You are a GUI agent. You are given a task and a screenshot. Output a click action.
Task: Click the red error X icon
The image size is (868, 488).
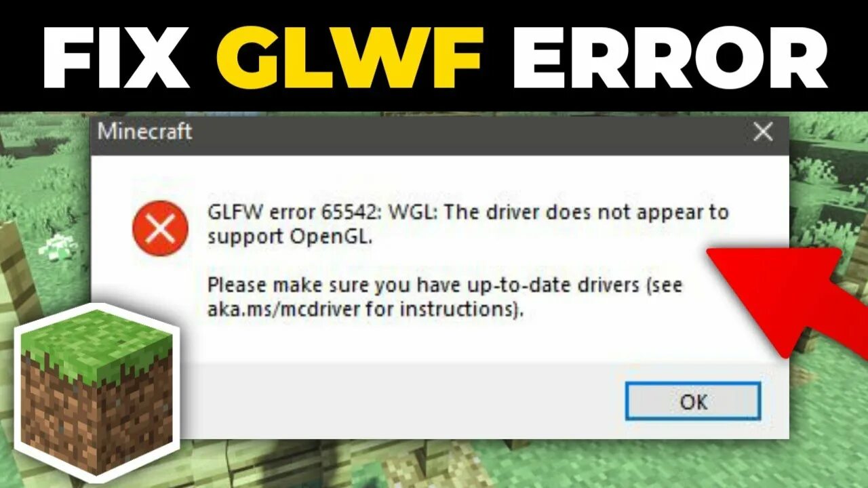[x=160, y=228]
